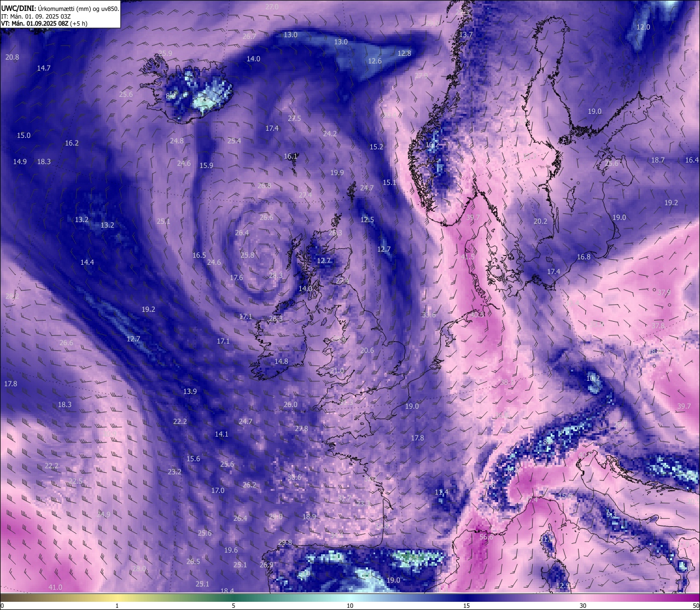Click the map value 56.6 near Corsica
The image size is (700, 610).
point(486,537)
